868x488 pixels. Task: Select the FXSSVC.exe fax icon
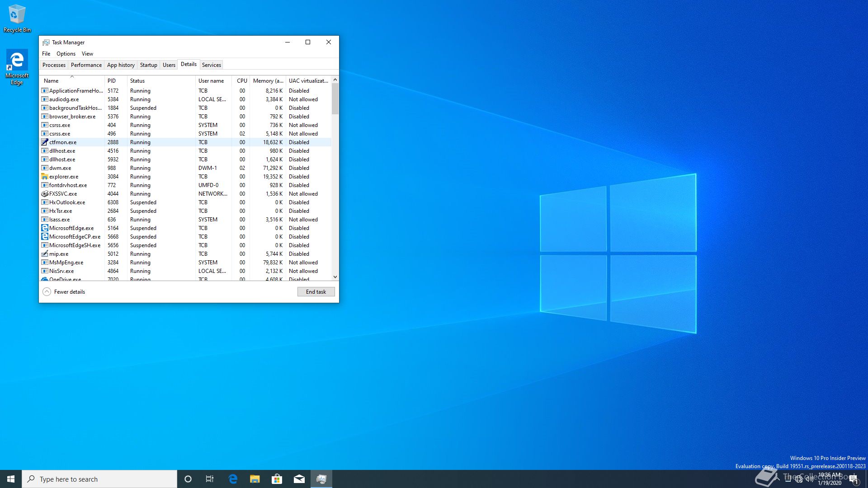[x=45, y=193]
